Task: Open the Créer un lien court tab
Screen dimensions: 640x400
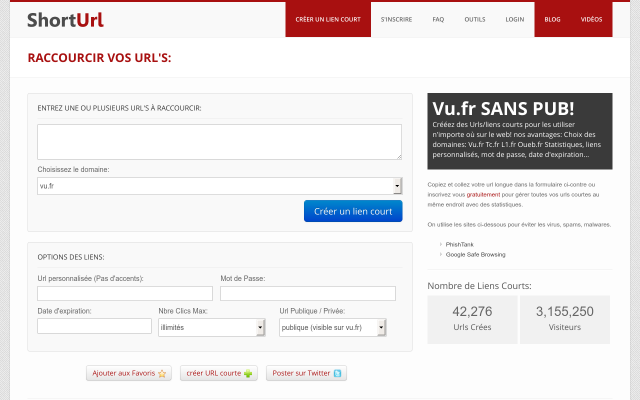Action: pos(328,19)
